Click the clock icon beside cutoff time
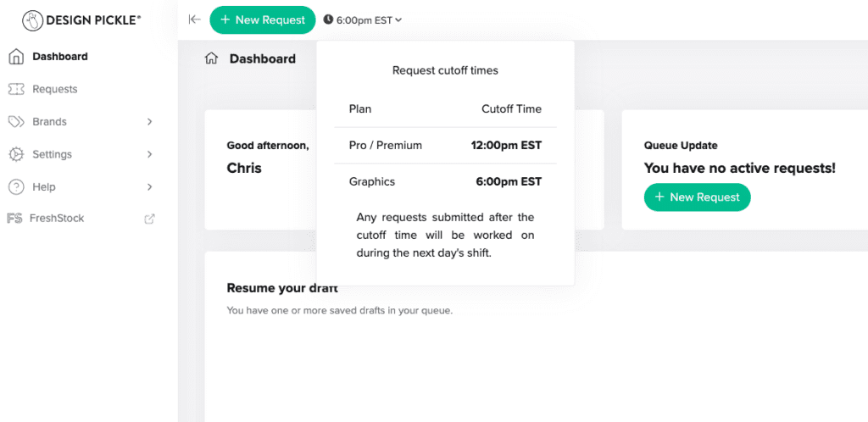 click(x=328, y=20)
